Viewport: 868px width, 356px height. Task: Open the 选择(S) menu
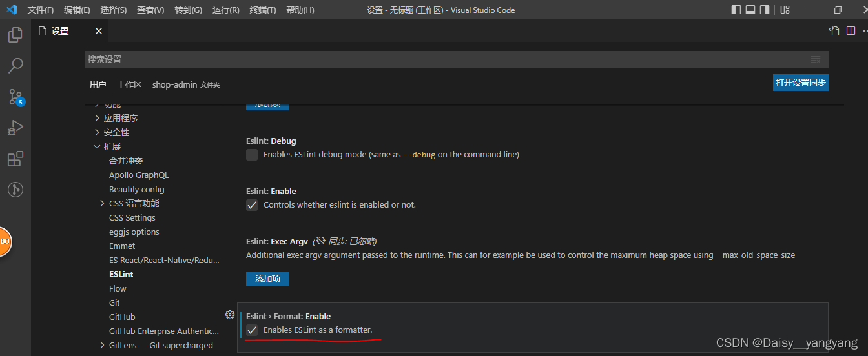coord(114,10)
